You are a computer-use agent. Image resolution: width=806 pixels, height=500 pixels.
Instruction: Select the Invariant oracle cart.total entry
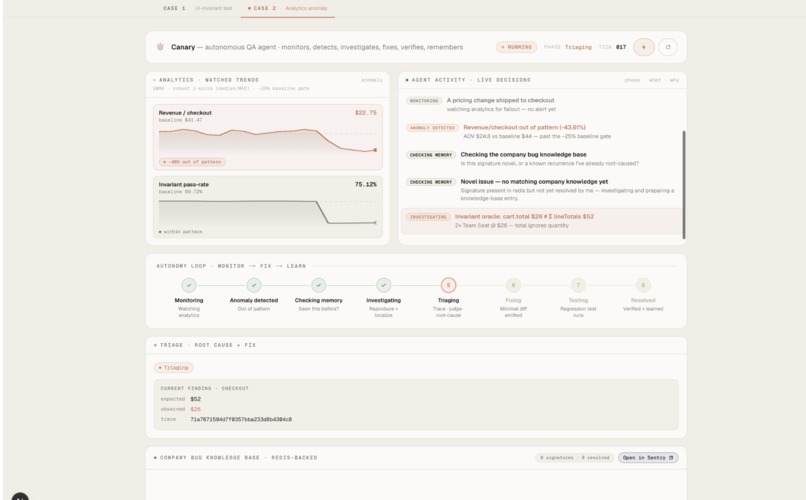coord(542,221)
